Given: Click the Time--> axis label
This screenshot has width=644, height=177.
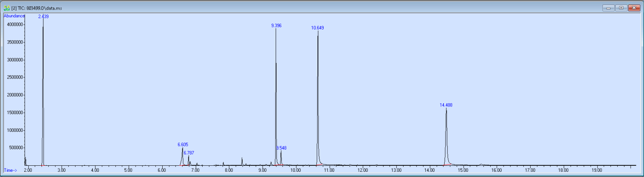Looking at the screenshot, I should pyautogui.click(x=10, y=170).
